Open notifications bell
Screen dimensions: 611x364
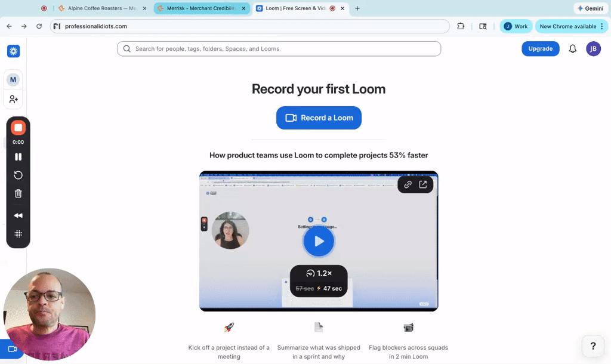pos(572,49)
